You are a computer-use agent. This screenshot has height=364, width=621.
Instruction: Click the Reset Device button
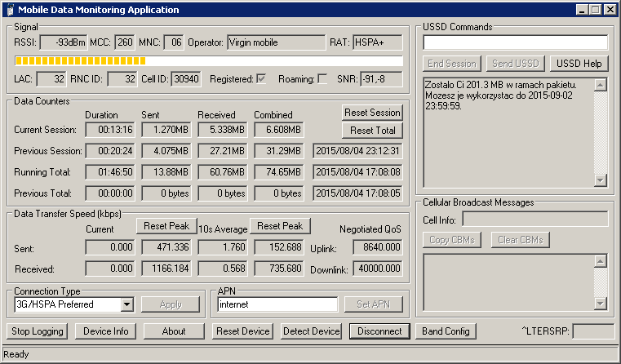pos(243,331)
